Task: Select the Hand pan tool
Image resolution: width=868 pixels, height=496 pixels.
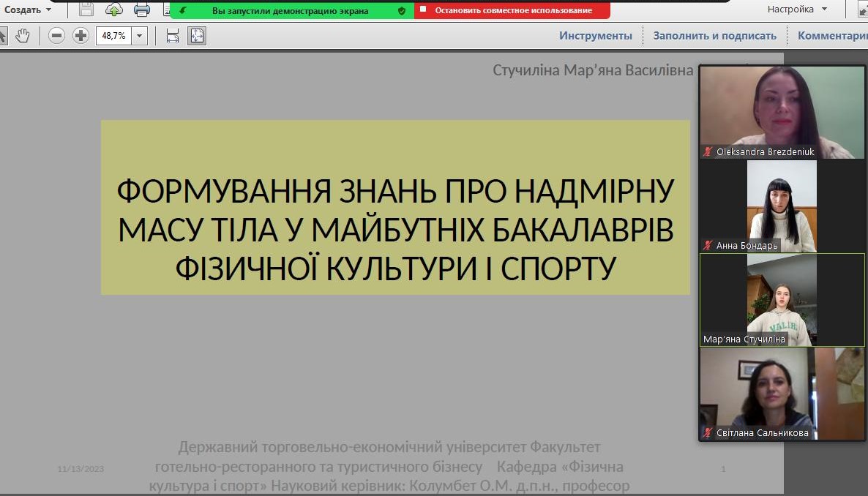Action: [22, 35]
